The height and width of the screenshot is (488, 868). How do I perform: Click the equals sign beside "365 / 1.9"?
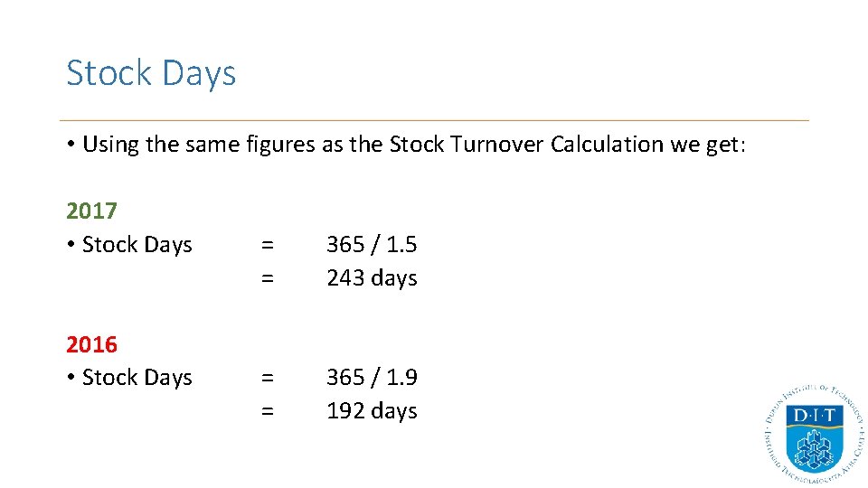(x=267, y=378)
